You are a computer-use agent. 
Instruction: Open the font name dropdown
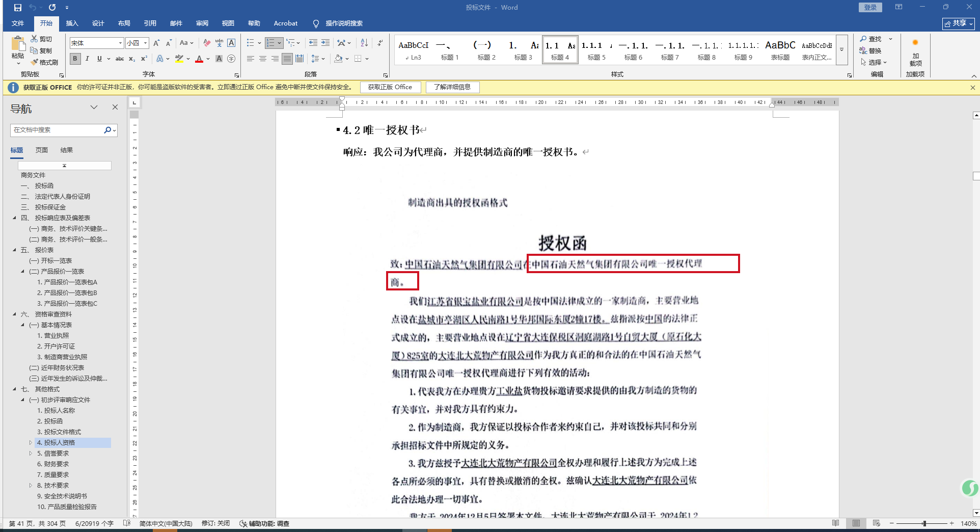tap(120, 43)
